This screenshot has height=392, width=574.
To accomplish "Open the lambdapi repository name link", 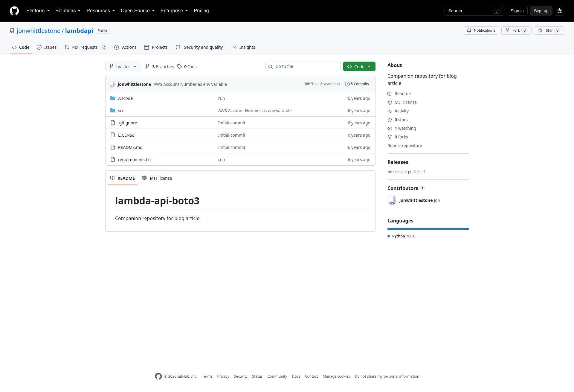I will pyautogui.click(x=79, y=31).
